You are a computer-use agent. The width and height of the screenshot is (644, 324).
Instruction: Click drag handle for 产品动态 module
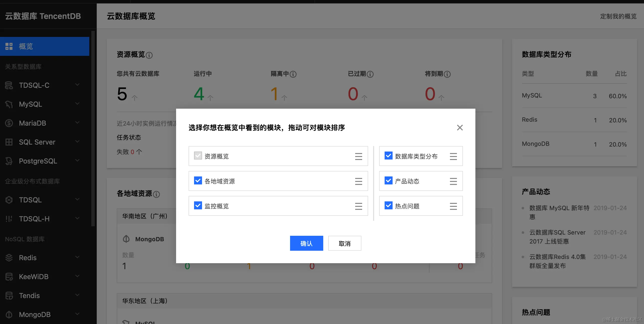point(453,181)
